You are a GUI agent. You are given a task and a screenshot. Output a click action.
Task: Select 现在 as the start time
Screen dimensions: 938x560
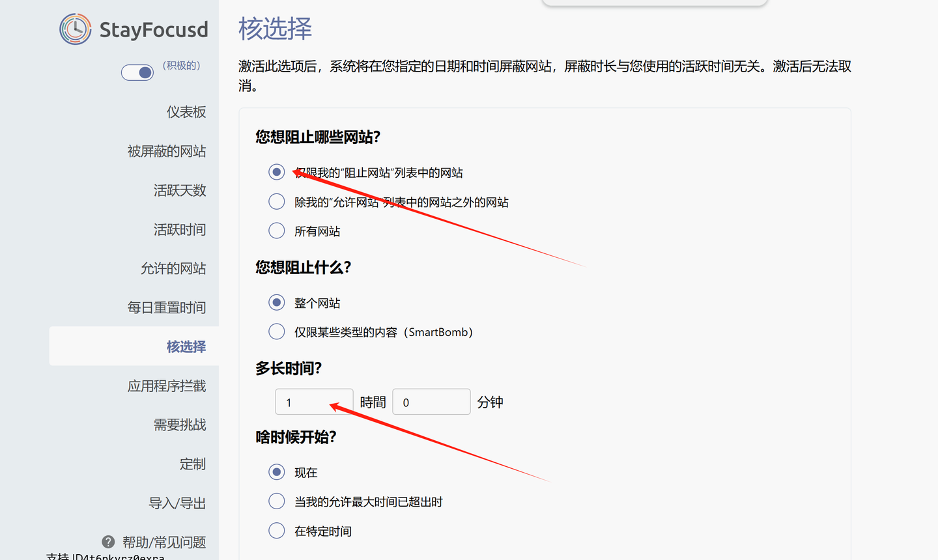coord(277,472)
